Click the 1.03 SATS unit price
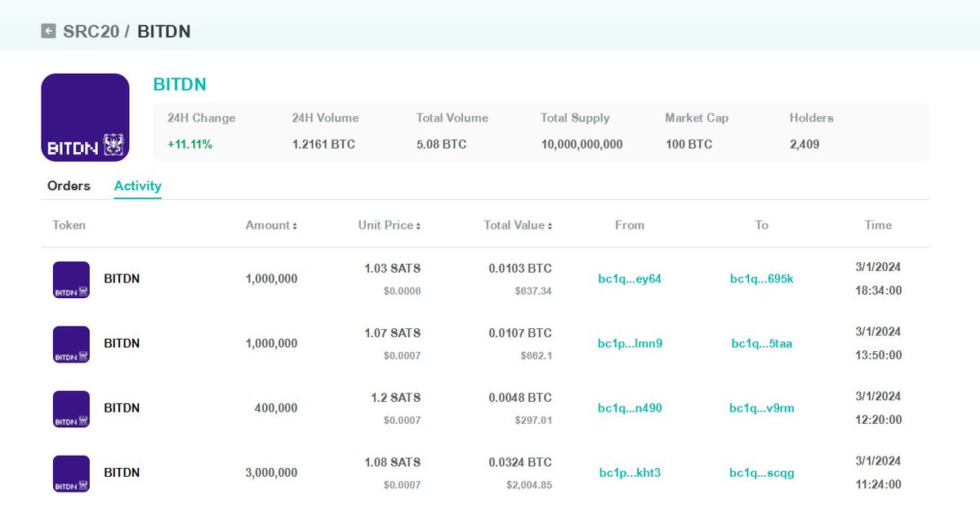This screenshot has height=512, width=980. [393, 269]
